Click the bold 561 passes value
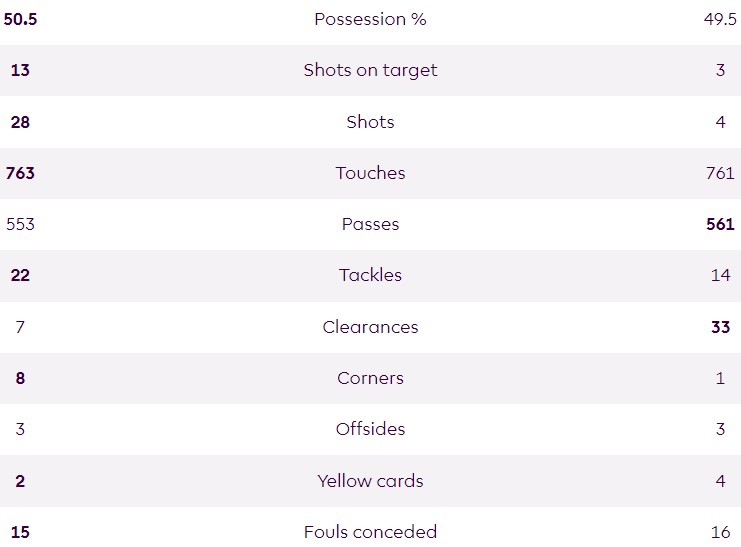The height and width of the screenshot is (547, 741). click(720, 224)
